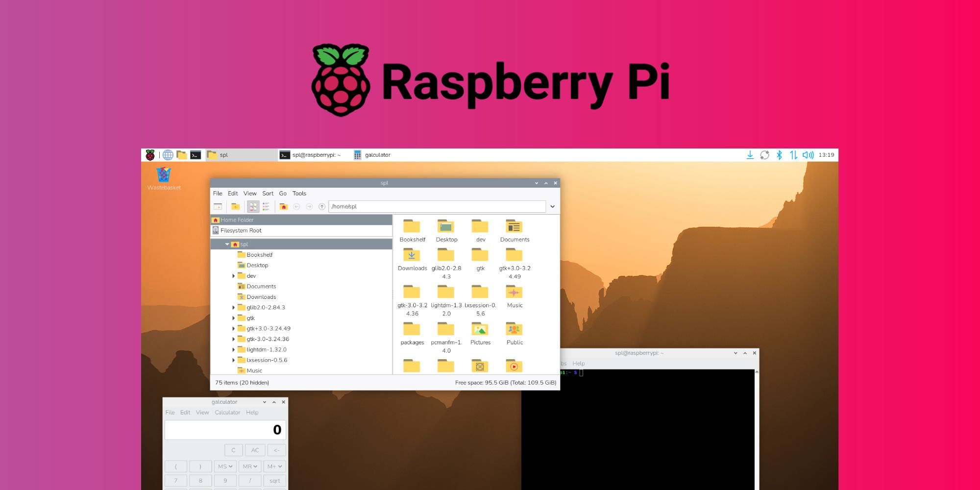Launch the web browser from the taskbar
This screenshot has width=980, height=490.
coord(168,155)
